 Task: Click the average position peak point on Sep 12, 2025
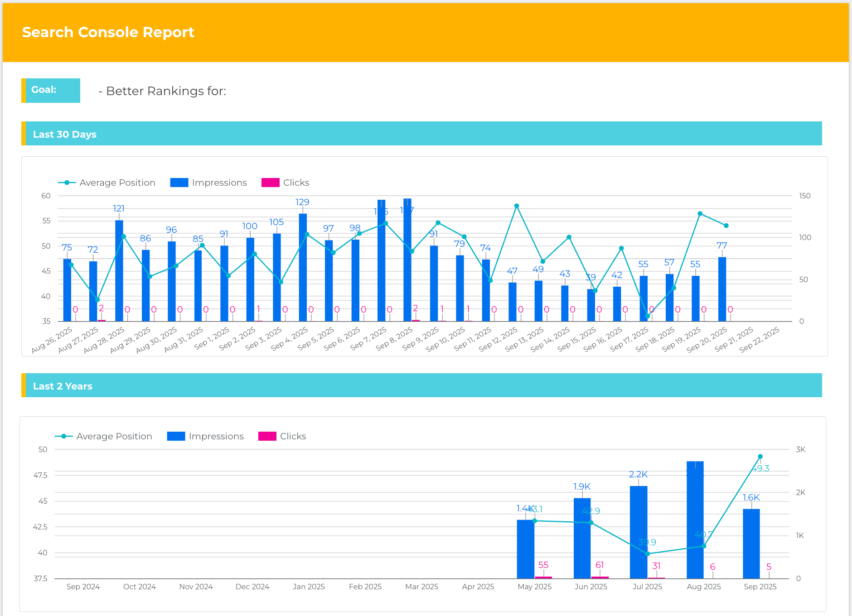[x=517, y=206]
